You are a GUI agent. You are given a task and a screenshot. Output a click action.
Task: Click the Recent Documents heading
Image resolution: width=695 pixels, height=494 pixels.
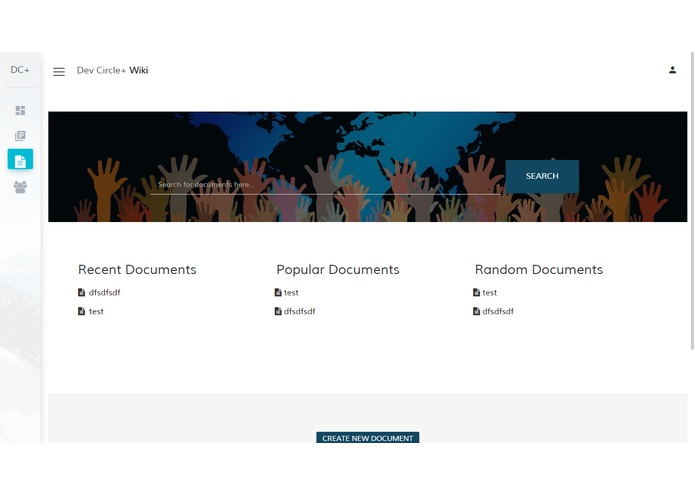[137, 269]
